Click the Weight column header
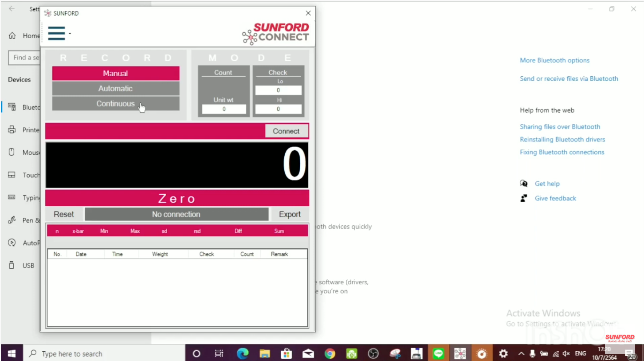This screenshot has height=361, width=644. (x=160, y=254)
